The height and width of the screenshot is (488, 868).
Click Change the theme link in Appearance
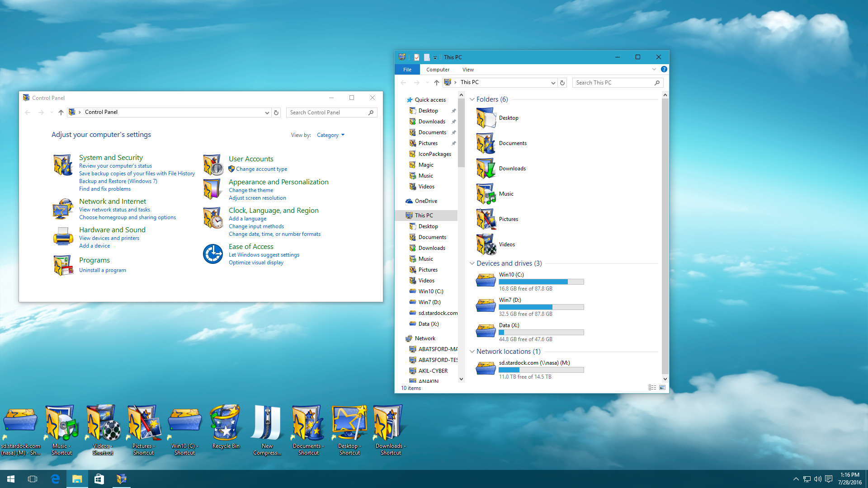tap(250, 190)
